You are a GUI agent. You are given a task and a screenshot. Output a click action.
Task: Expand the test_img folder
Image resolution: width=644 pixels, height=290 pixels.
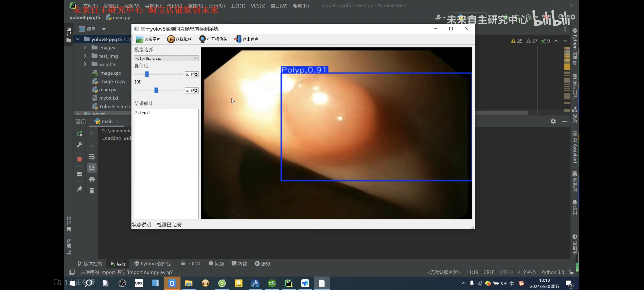[x=85, y=56]
